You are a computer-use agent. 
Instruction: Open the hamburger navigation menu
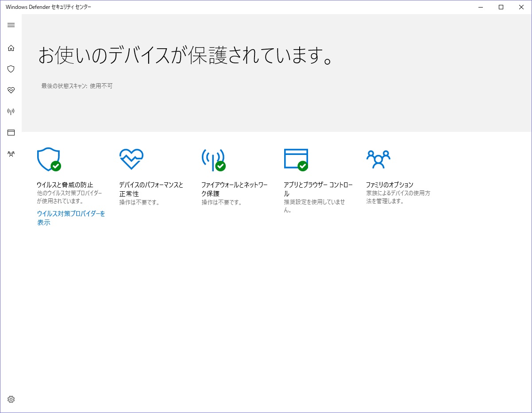click(x=11, y=25)
